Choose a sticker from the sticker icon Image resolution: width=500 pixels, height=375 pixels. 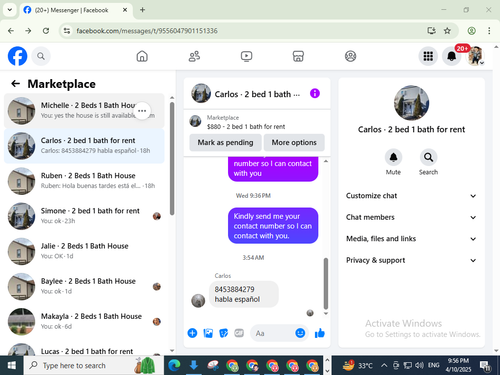pos(224,333)
